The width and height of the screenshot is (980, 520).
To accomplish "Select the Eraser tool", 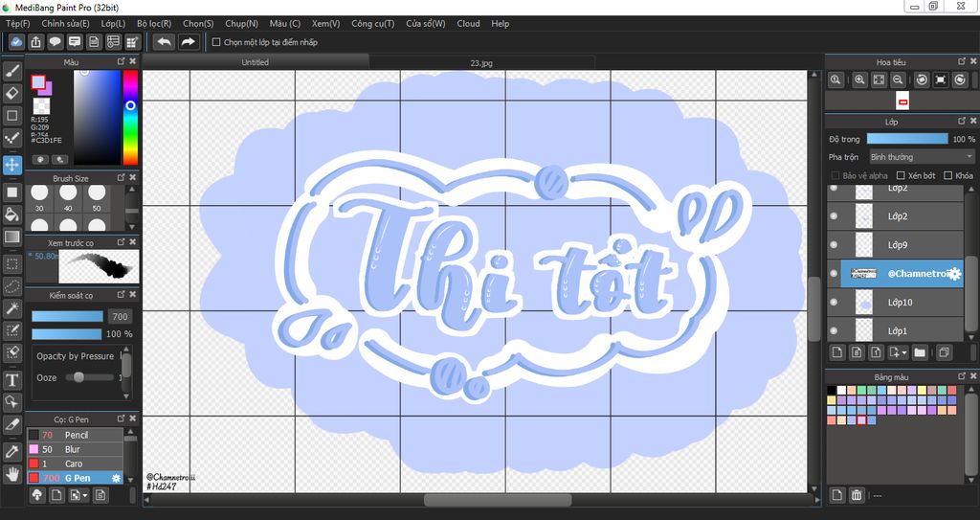I will pyautogui.click(x=11, y=93).
